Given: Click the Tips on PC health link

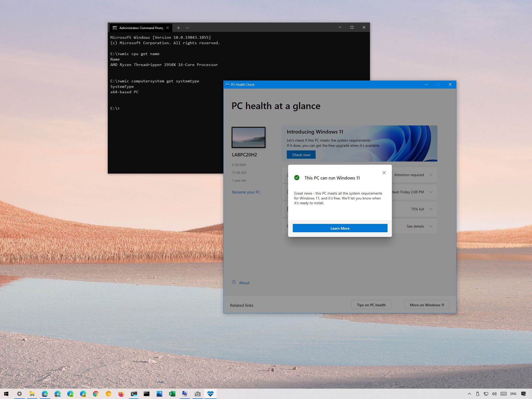Looking at the screenshot, I should pyautogui.click(x=371, y=305).
